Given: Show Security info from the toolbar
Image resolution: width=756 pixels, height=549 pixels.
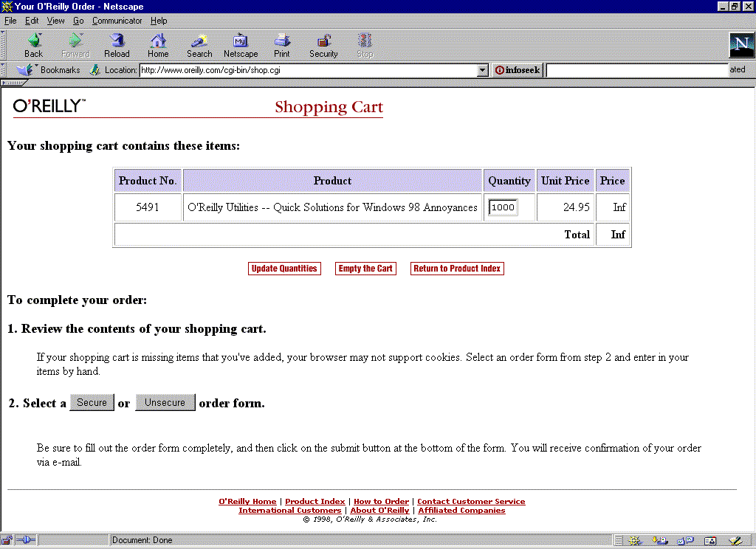Looking at the screenshot, I should (323, 46).
